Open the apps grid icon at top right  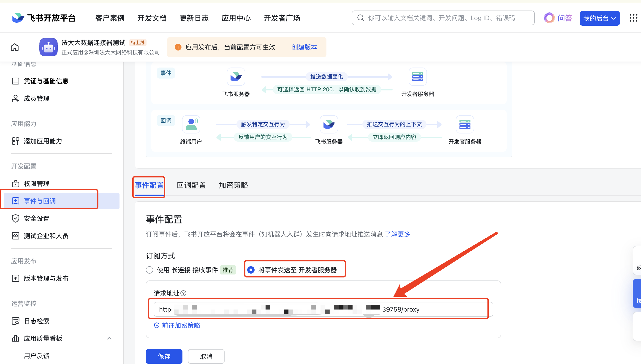pyautogui.click(x=633, y=18)
